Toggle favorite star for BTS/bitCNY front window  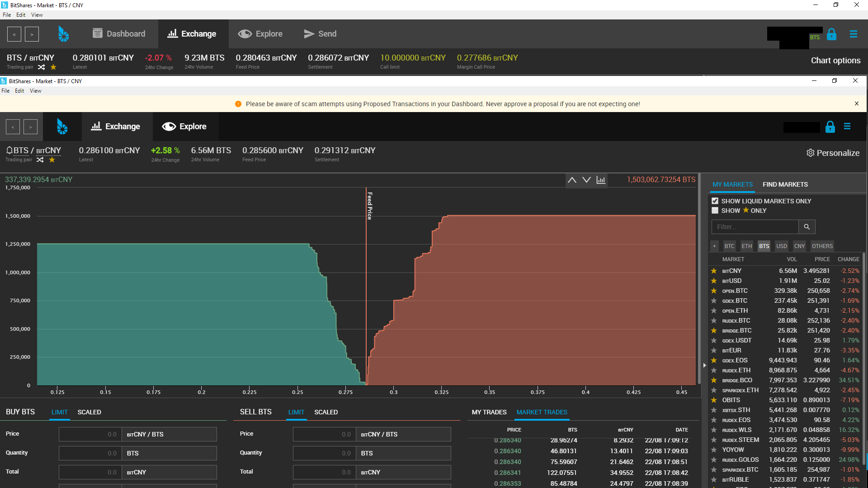[52, 160]
